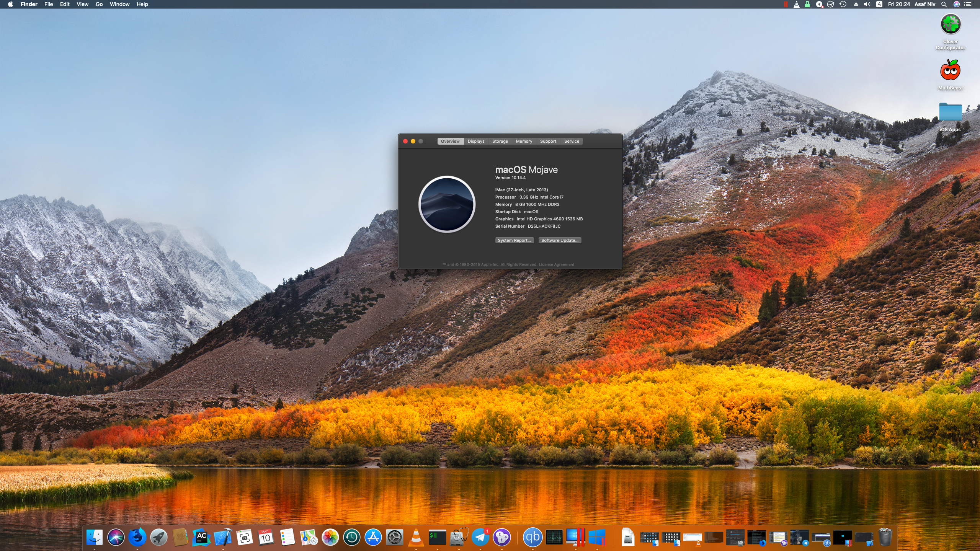Open the Finder menu in menu bar
Viewport: 980px width, 551px height.
point(29,4)
